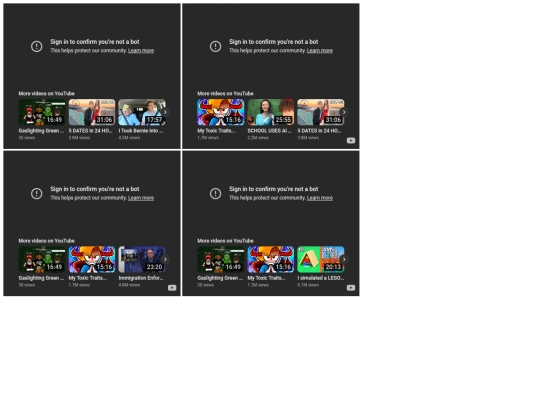This screenshot has height=405, width=540.
Task: Open the Immigration Enfor... video thumbnail
Action: pos(142,259)
